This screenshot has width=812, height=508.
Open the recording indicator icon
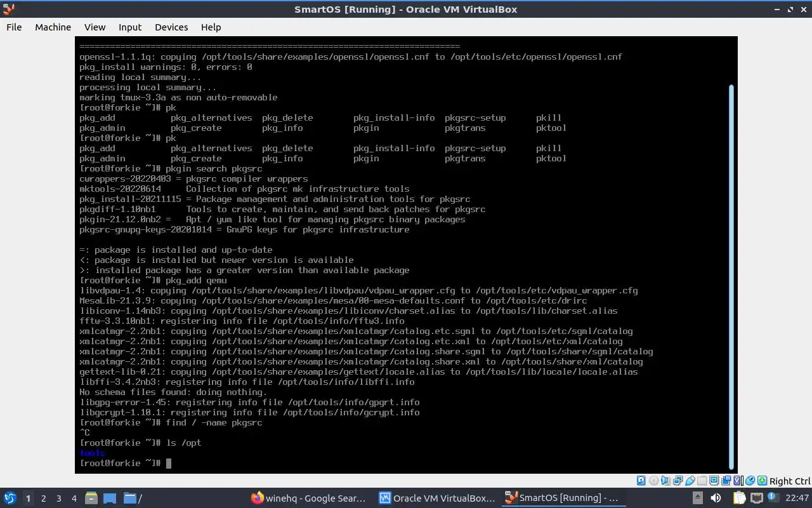pyautogui.click(x=726, y=481)
